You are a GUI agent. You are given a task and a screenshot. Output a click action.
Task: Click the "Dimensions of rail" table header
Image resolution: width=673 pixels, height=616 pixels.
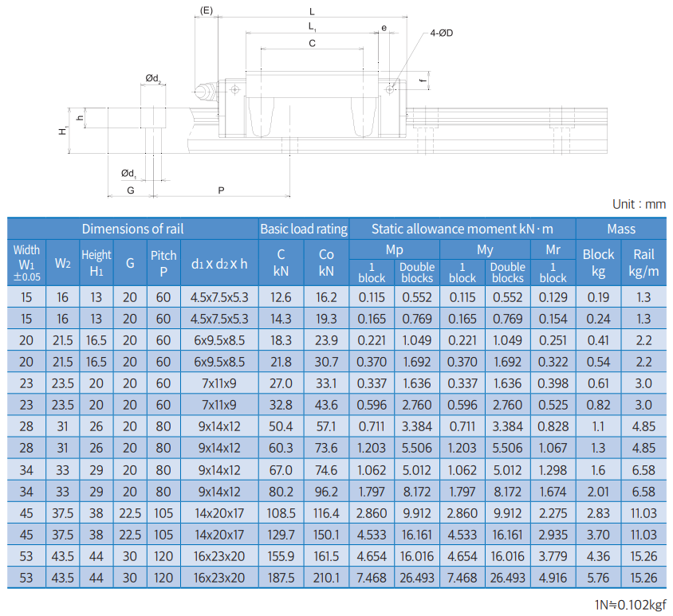click(x=132, y=229)
